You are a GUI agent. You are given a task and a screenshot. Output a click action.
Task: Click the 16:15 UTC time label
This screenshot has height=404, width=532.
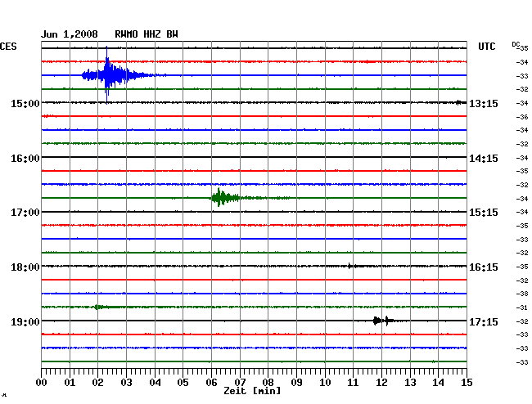[x=484, y=267]
